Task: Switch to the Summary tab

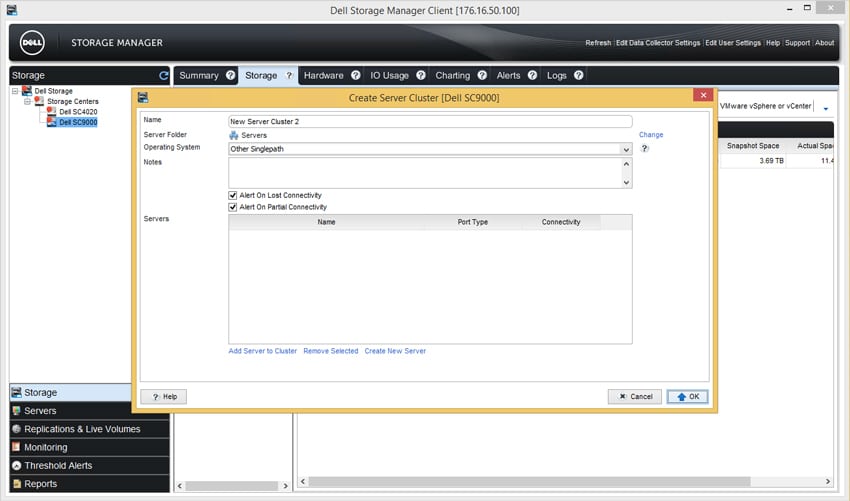Action: click(199, 75)
